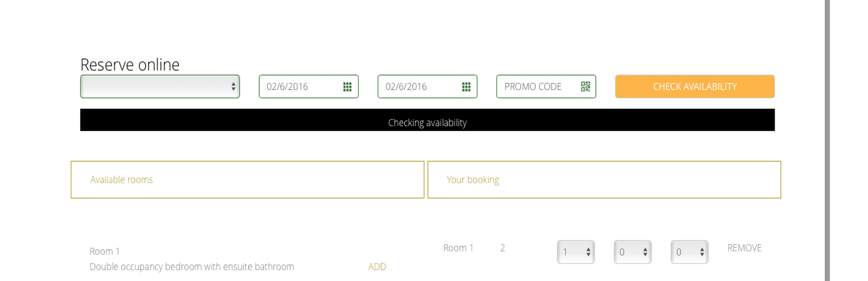
Task: Remove Room 1 from the booking
Action: pos(744,248)
